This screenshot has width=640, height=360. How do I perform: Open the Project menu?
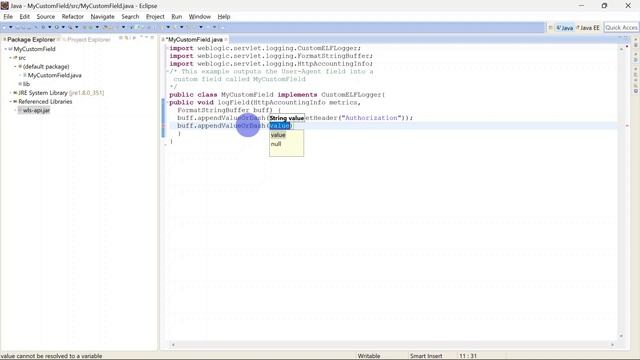(155, 17)
